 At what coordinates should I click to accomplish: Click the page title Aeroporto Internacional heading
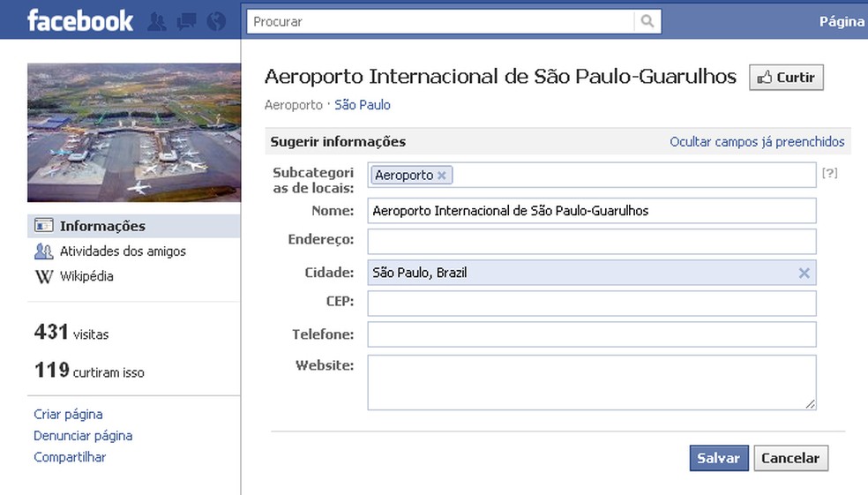(500, 77)
